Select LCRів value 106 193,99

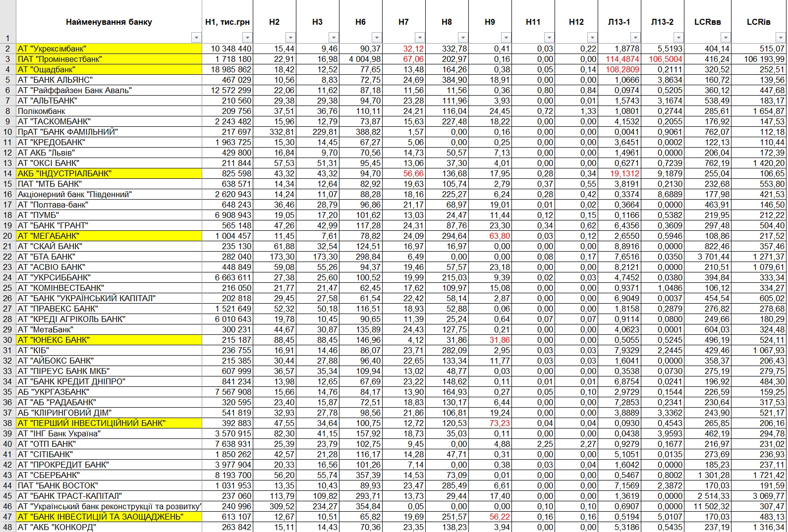click(759, 59)
